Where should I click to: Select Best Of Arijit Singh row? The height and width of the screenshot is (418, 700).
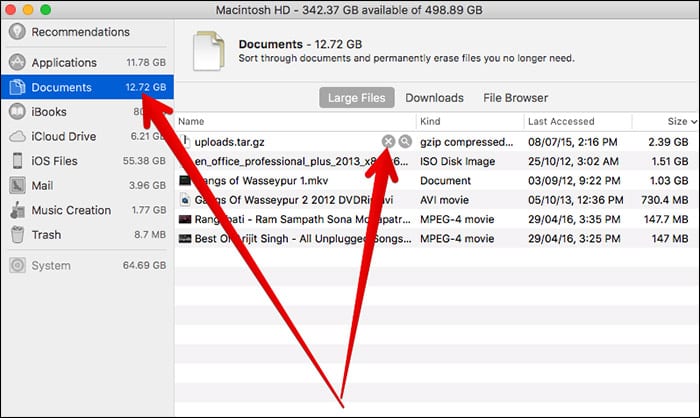pos(436,238)
